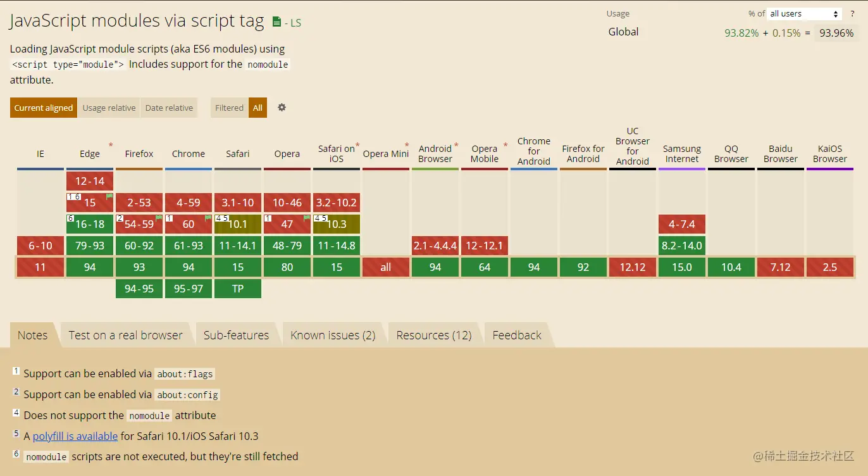Open the '% of all users' dropdown
Image resolution: width=868 pixels, height=476 pixels.
(x=804, y=14)
